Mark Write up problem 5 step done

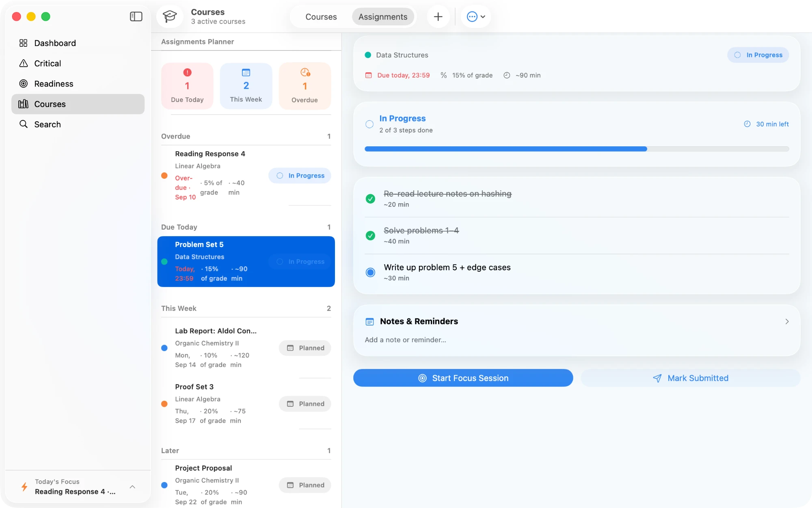pyautogui.click(x=370, y=272)
